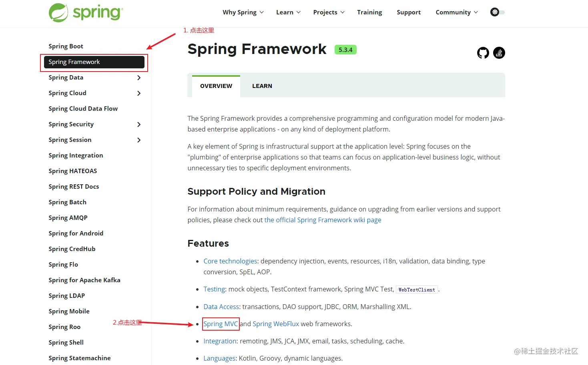The image size is (588, 365).
Task: Open the Languages feature link
Action: 219,358
